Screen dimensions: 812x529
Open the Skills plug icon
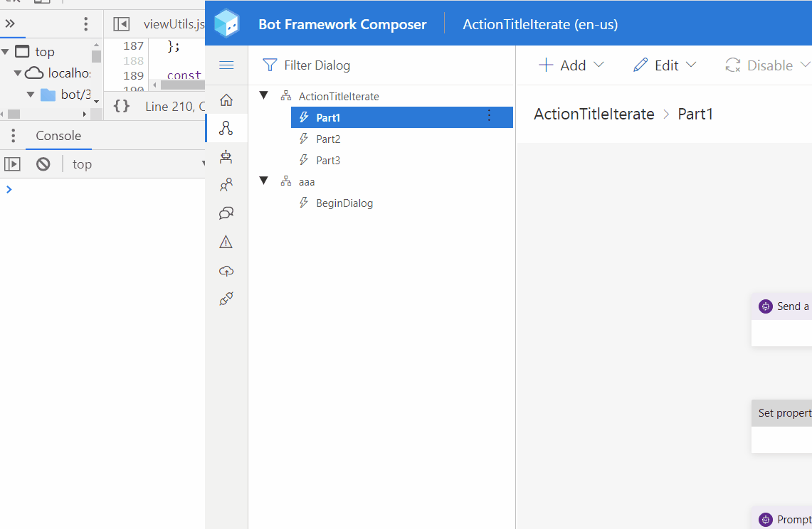pyautogui.click(x=226, y=299)
